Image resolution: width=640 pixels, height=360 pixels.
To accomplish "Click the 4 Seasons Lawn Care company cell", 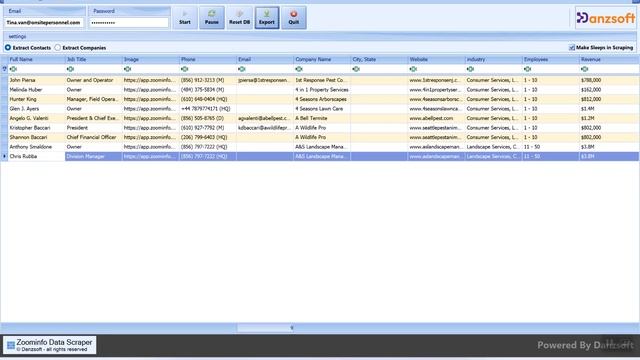I will [322, 109].
